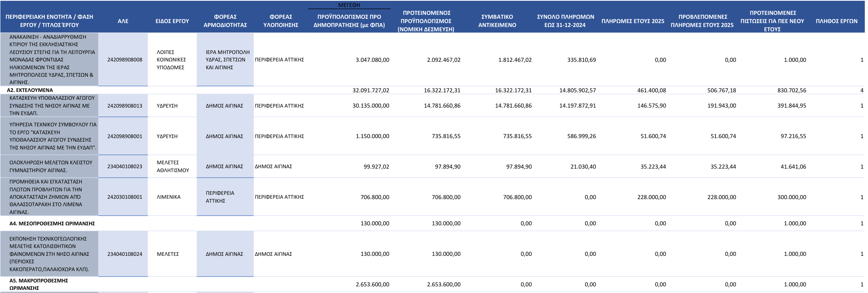This screenshot has width=868, height=293.
Task: Click the ΜΕΛΕΤΕΣ ΑΘΛΗΤΙΣΜΟΥ cell
Action: (x=172, y=166)
